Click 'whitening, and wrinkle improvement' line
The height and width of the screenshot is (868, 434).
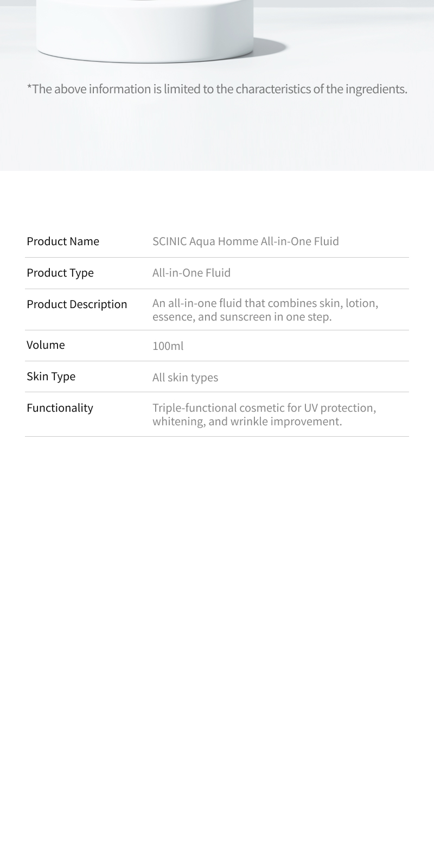pyautogui.click(x=247, y=422)
